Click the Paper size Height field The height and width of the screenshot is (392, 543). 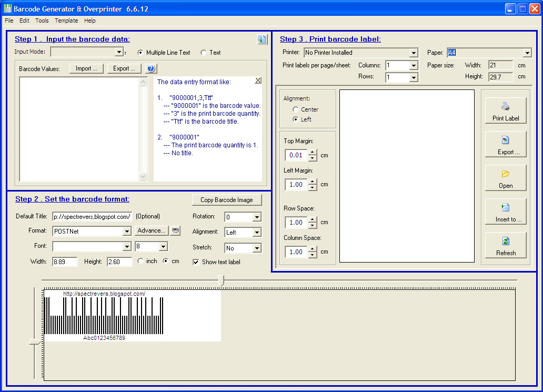501,77
